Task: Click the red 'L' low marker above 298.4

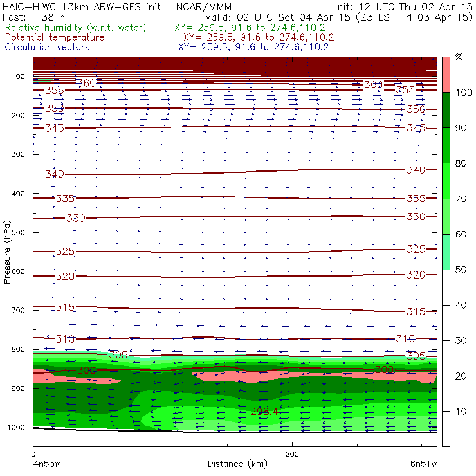Action: (x=259, y=401)
